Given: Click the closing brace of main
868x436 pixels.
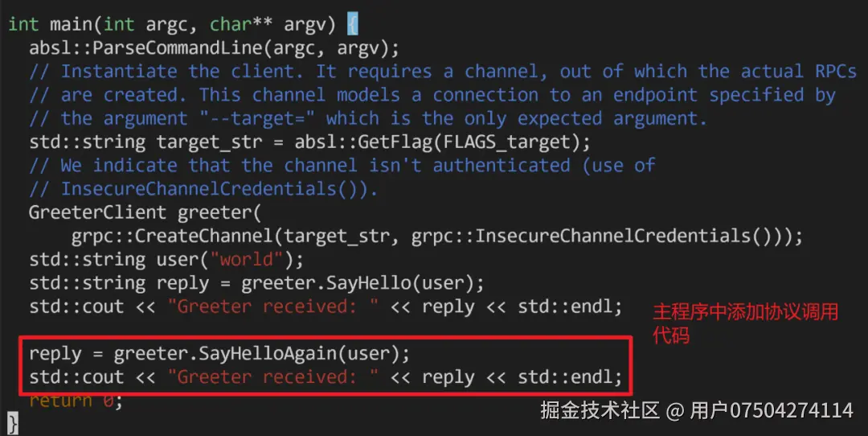Looking at the screenshot, I should tap(13, 424).
